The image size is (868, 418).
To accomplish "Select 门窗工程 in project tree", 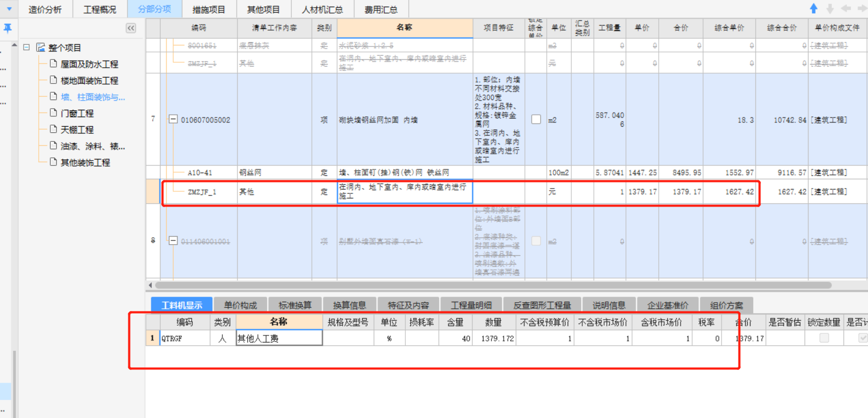I will [x=77, y=113].
